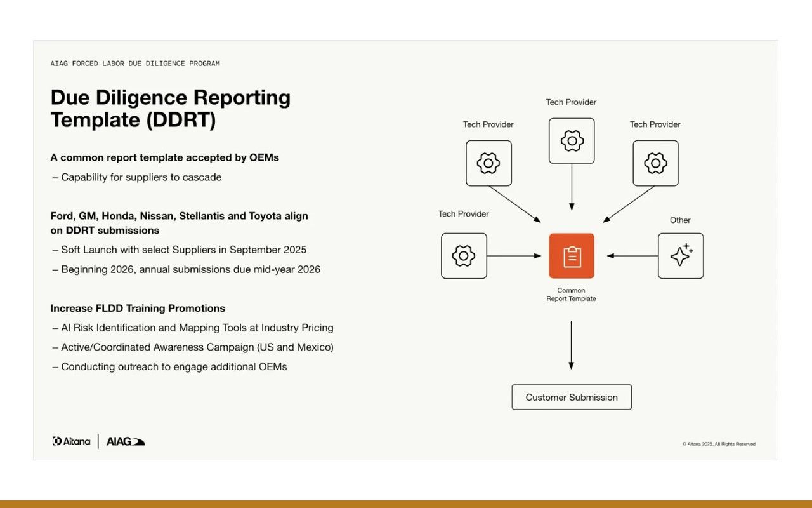Click the Tech Provider gear directly left of the clipboard

(x=464, y=256)
